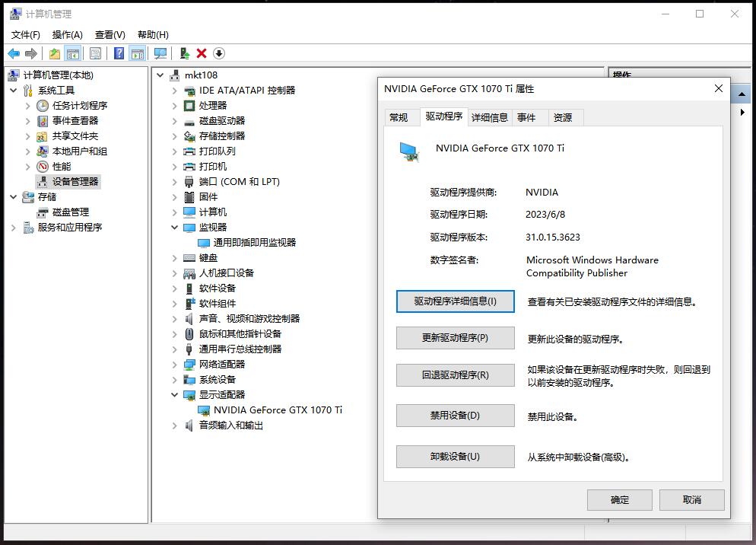Collapse the 显示适配器 node
The image size is (756, 545).
point(174,395)
